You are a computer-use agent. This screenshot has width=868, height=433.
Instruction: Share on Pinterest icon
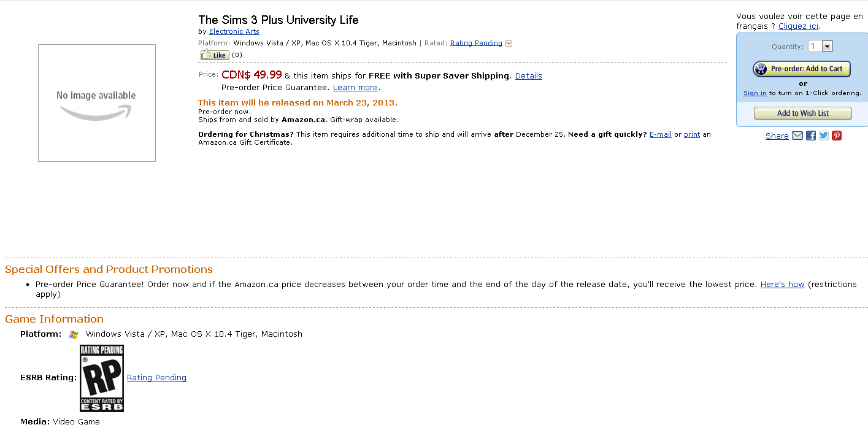click(837, 136)
